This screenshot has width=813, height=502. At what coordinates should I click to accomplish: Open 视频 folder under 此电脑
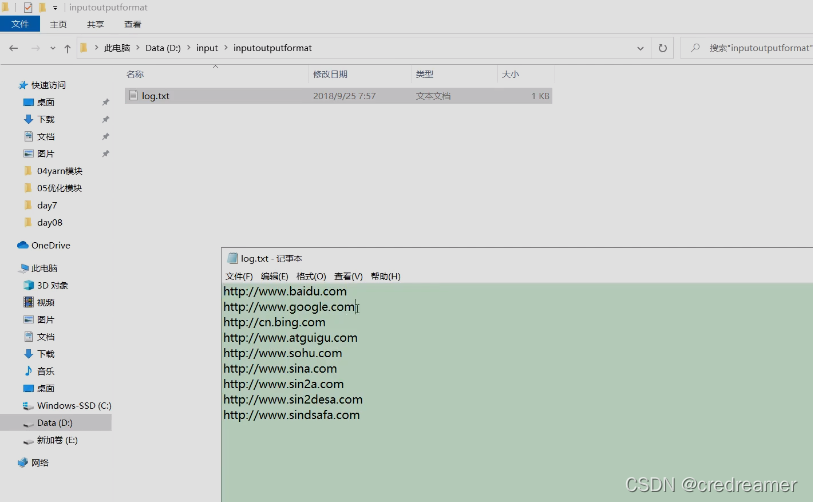(46, 302)
